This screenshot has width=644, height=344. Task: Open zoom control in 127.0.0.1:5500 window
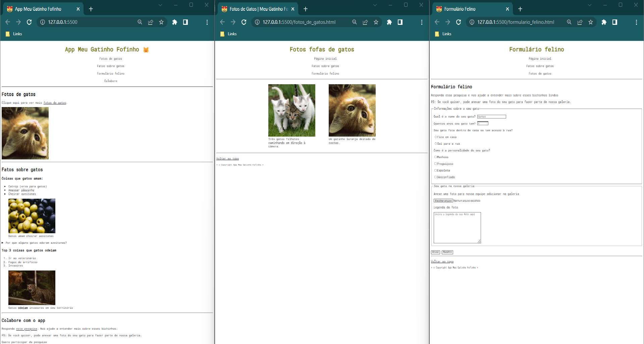pos(140,22)
